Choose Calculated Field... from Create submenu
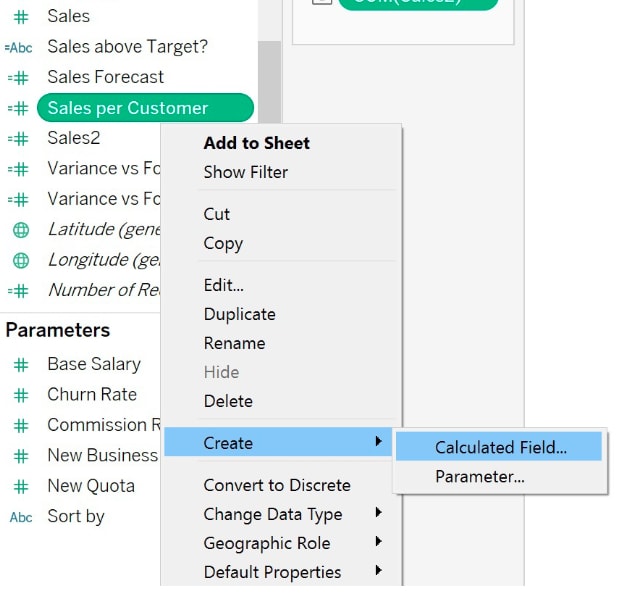 pyautogui.click(x=500, y=448)
